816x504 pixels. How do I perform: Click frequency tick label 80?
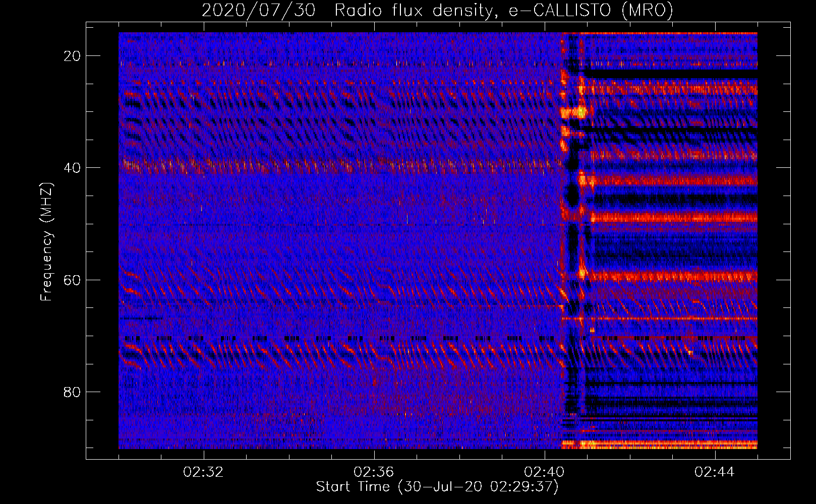click(72, 392)
